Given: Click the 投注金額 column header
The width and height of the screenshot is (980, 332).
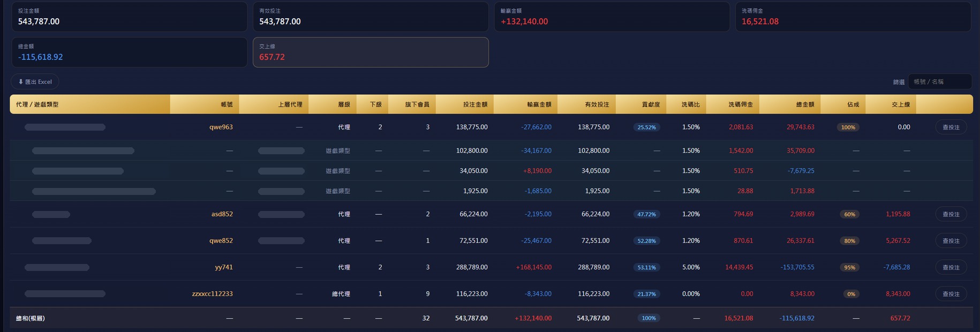Looking at the screenshot, I should pos(464,104).
